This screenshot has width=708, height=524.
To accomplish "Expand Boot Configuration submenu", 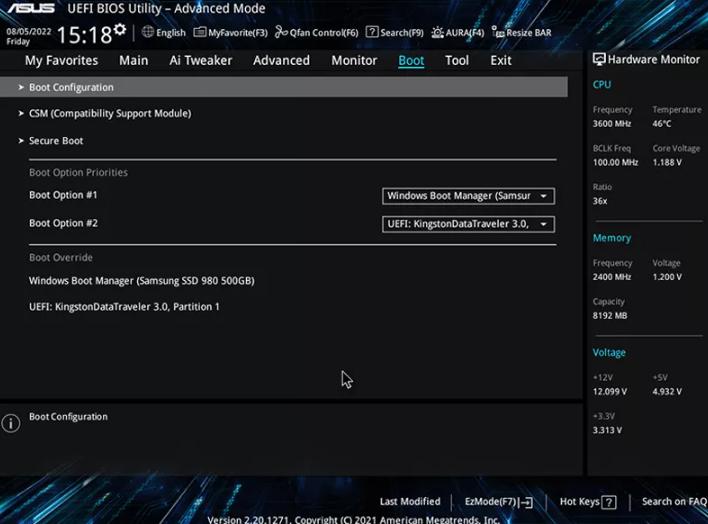I will pos(284,87).
